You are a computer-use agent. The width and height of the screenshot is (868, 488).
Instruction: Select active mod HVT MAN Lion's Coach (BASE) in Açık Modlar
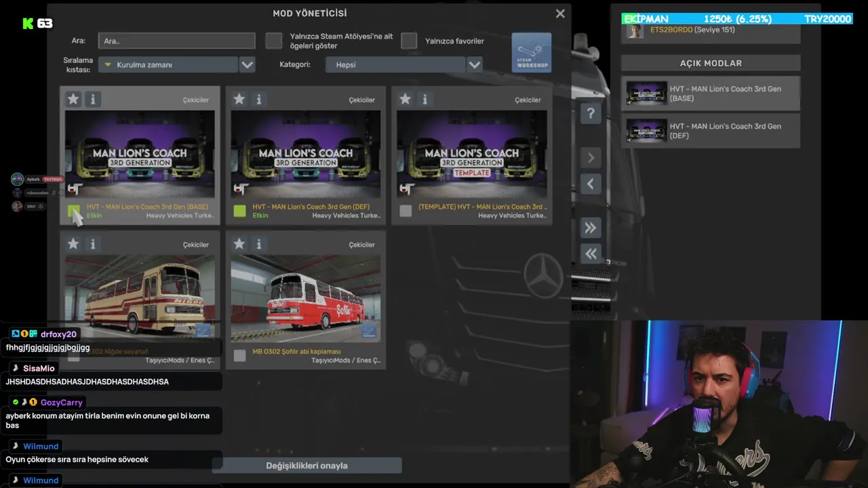(711, 94)
